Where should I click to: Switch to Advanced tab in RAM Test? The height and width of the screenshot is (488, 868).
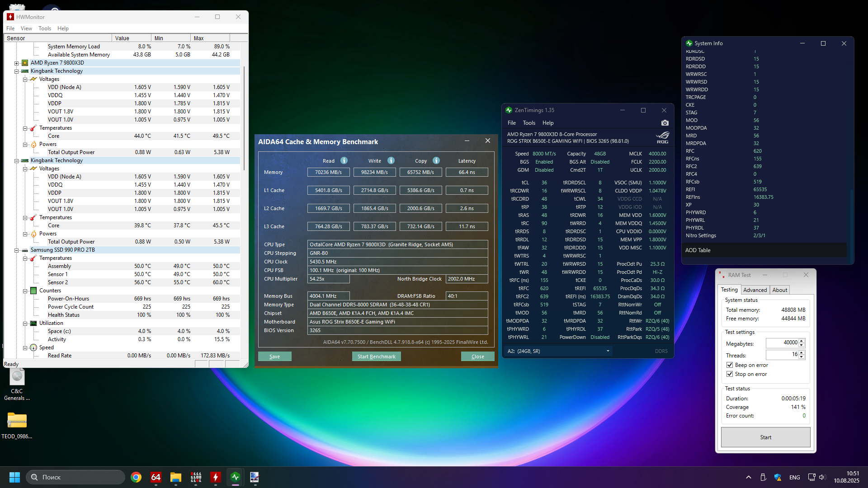pyautogui.click(x=755, y=290)
